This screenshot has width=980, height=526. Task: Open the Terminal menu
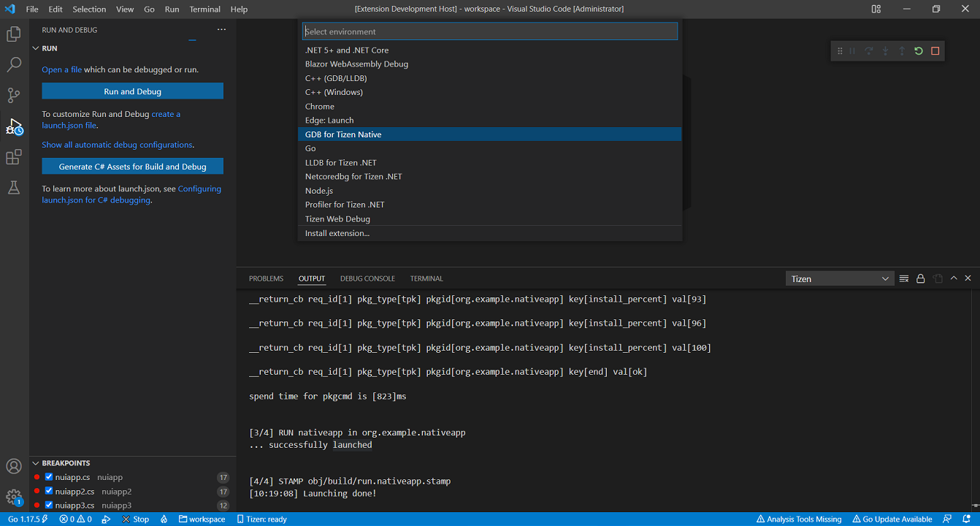(x=204, y=9)
